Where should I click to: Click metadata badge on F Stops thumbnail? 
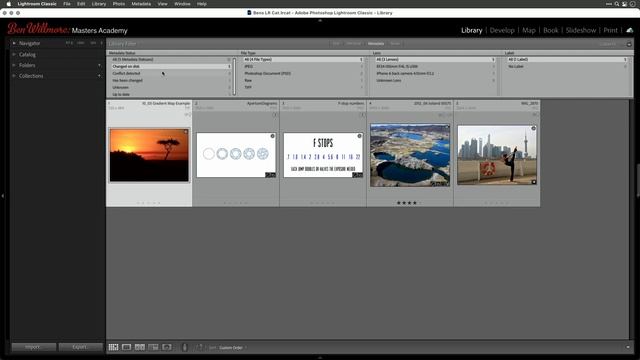coord(360,136)
